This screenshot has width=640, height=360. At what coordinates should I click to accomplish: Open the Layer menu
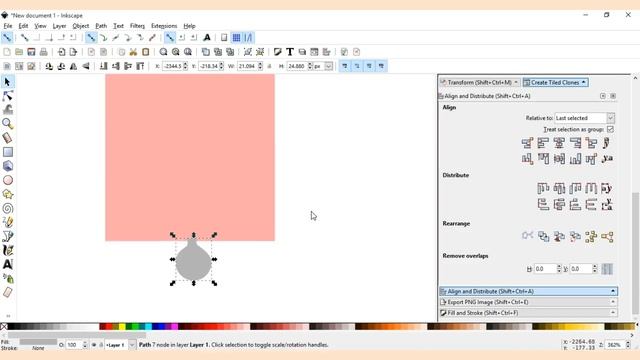pos(59,26)
